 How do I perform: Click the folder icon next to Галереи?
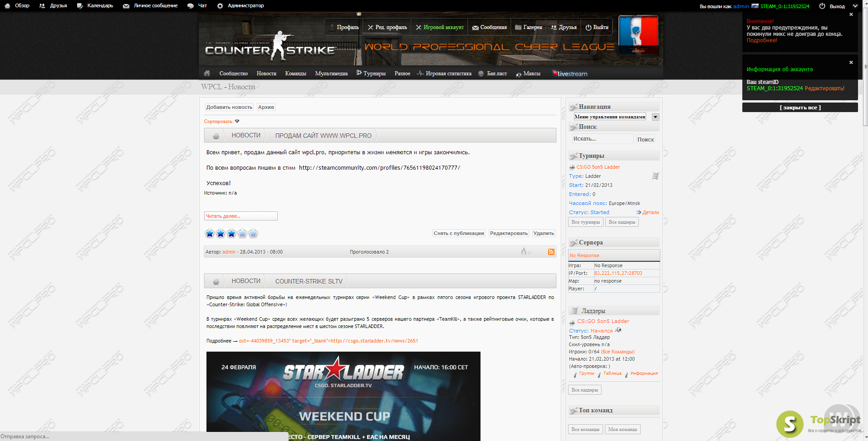(518, 27)
